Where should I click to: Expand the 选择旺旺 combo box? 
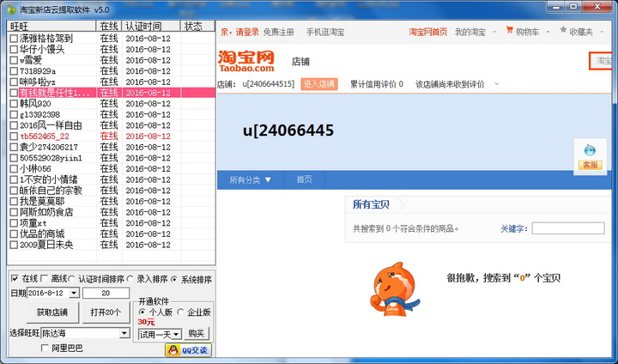point(125,333)
